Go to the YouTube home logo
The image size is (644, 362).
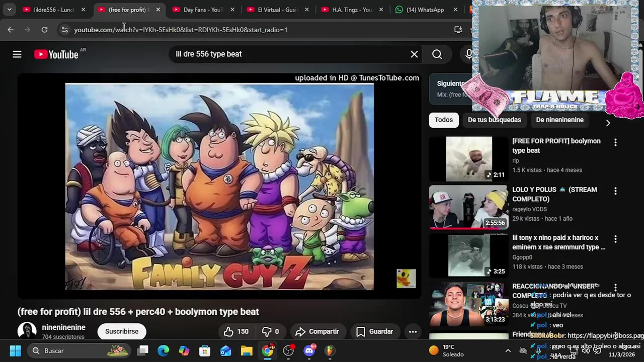pos(56,54)
